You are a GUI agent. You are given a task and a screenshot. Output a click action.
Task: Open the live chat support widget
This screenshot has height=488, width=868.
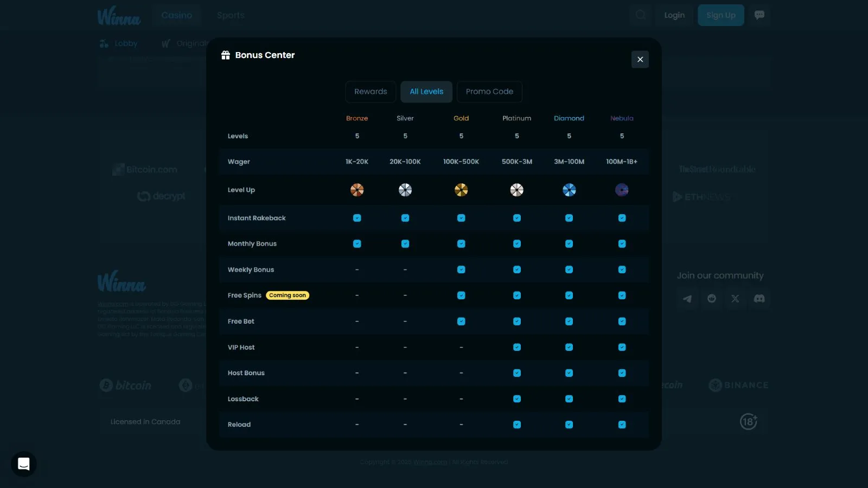[24, 464]
